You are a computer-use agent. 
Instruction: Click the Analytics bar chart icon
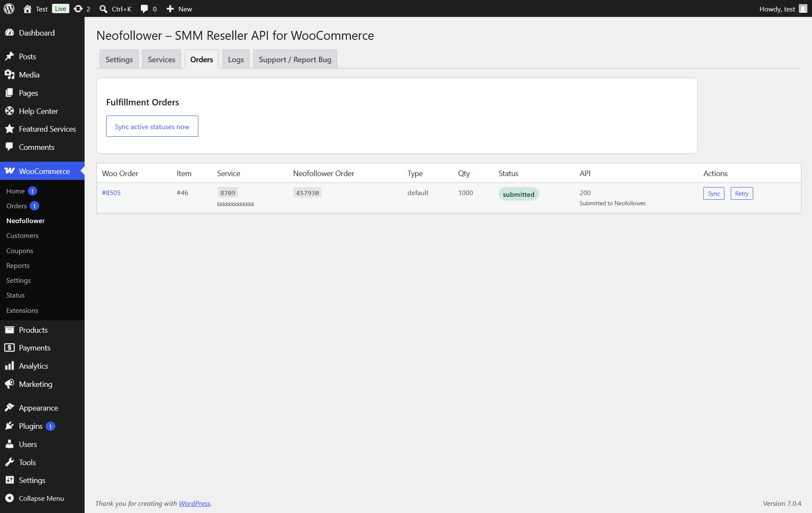click(x=9, y=366)
